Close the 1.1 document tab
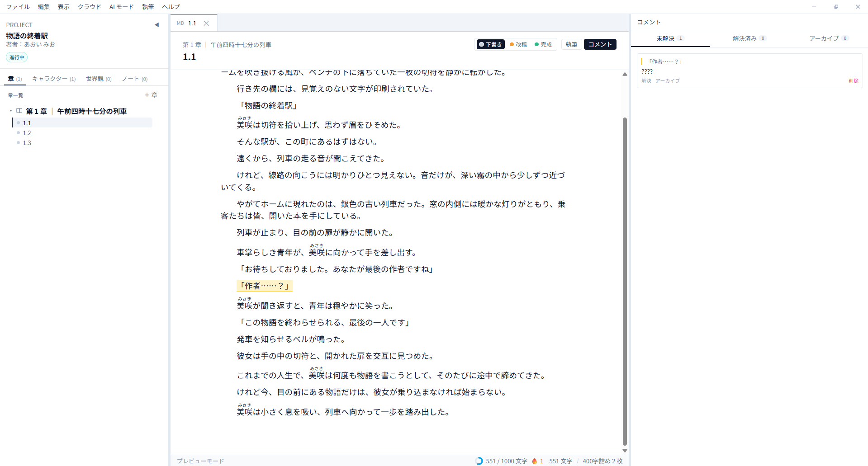The height and width of the screenshot is (466, 868). [x=206, y=23]
